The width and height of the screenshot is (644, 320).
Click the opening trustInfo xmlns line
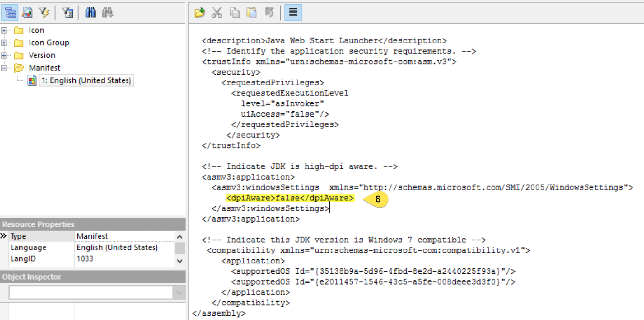(329, 62)
